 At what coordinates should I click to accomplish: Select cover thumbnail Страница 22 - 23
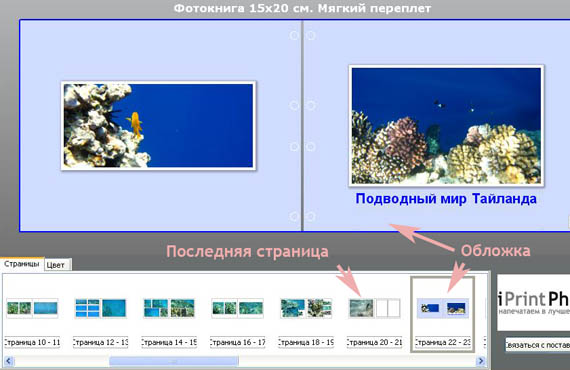coord(443,308)
